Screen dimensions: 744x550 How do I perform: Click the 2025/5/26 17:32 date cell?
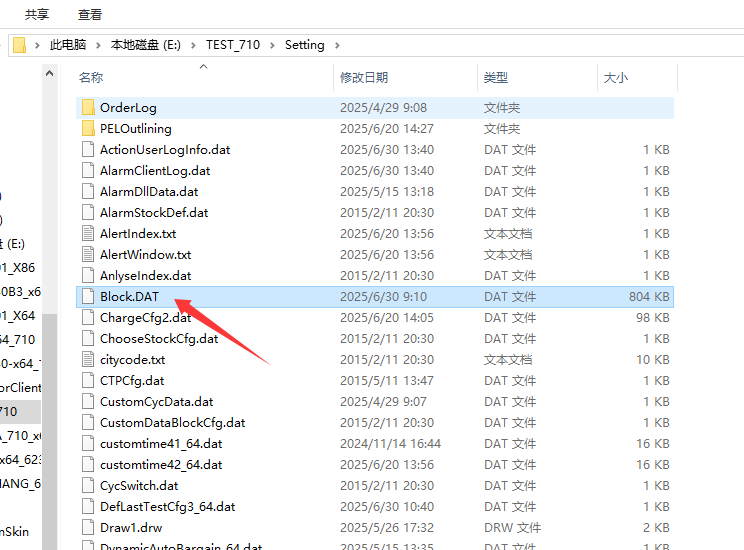(x=387, y=528)
